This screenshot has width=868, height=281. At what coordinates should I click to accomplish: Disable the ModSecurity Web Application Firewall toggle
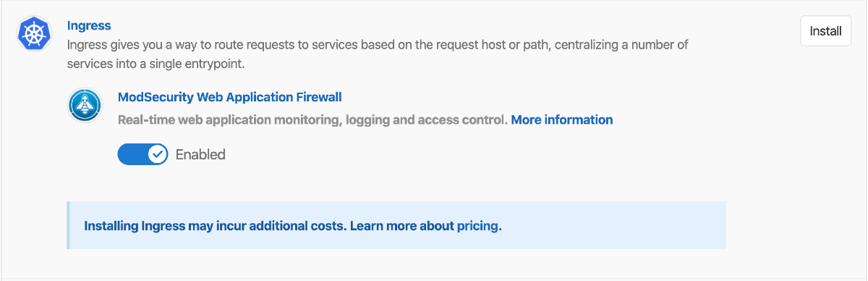click(x=142, y=154)
